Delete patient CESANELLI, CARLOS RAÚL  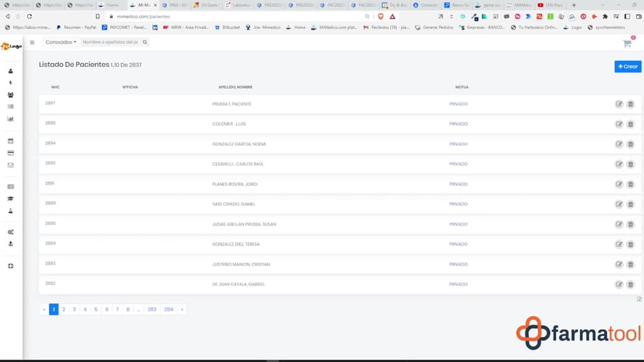click(630, 164)
